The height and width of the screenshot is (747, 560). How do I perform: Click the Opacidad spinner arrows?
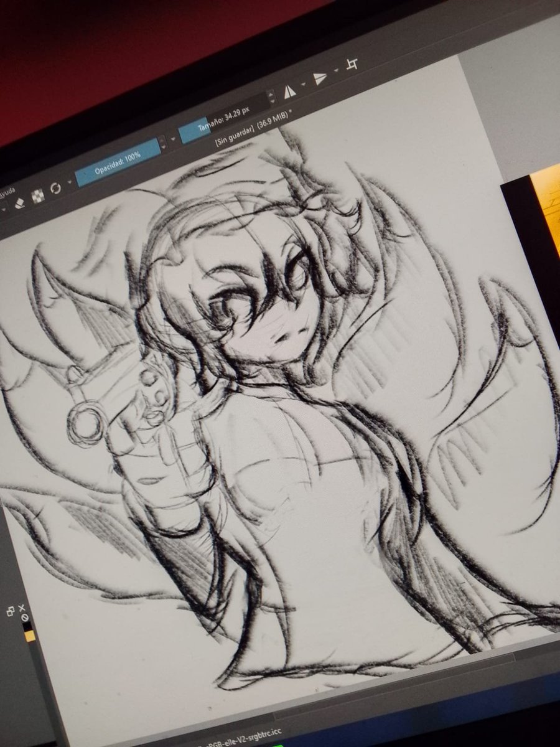coord(164,144)
